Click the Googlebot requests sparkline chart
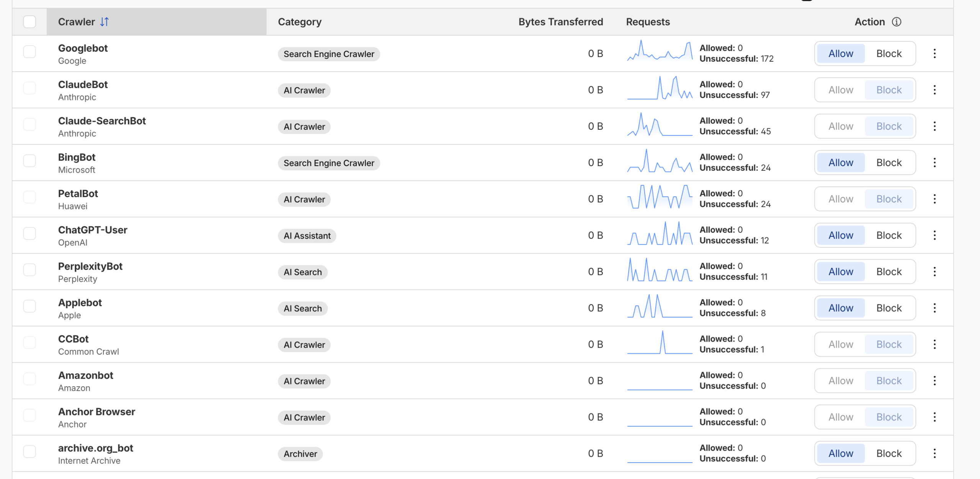 point(660,52)
